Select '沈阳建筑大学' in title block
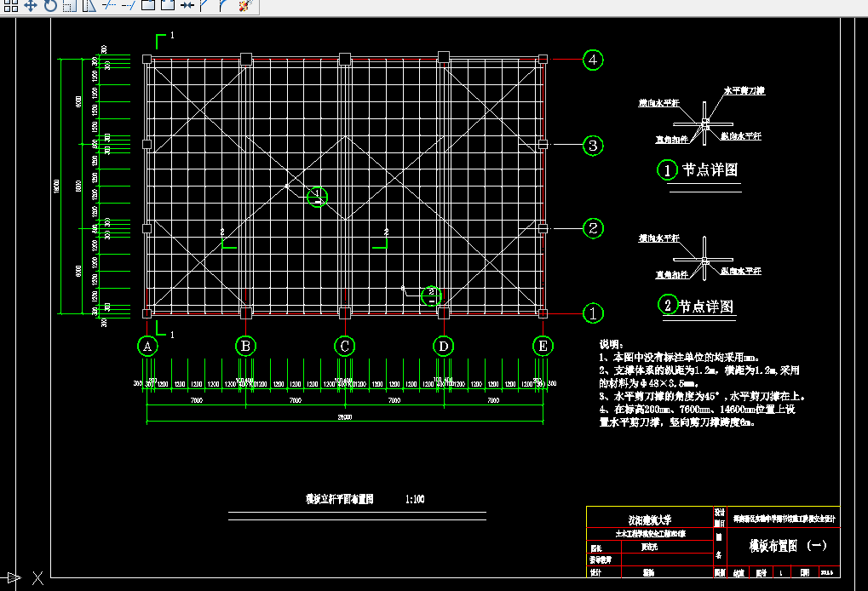Viewport: 868px width, 591px height. point(649,519)
